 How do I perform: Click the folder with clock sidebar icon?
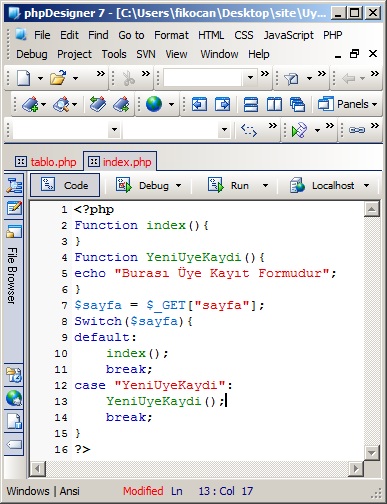14,375
